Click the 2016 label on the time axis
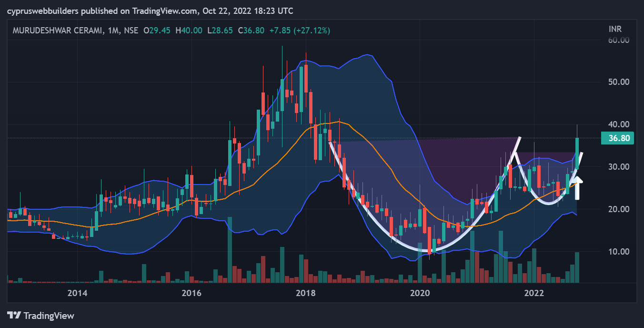This screenshot has width=644, height=328. point(191,292)
